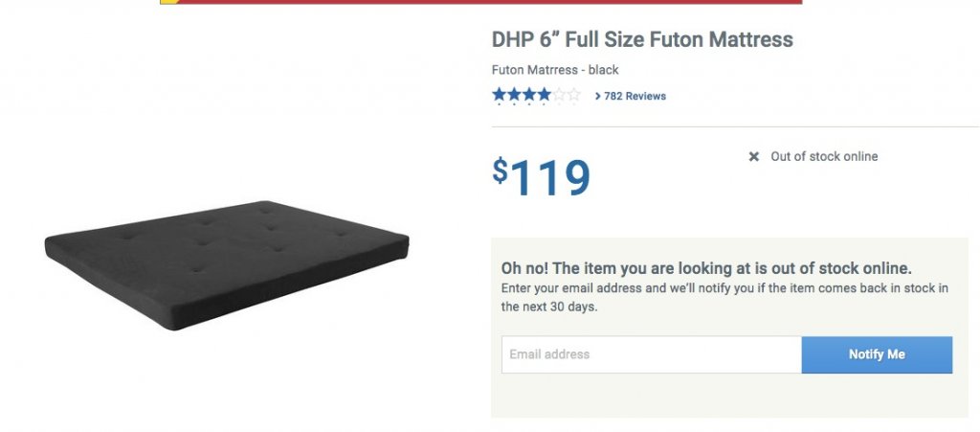Click the 119 price number
Image resolution: width=980 pixels, height=432 pixels.
550,178
